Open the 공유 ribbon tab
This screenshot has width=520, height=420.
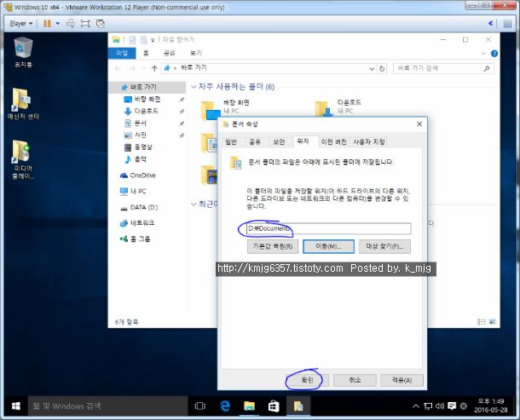click(169, 53)
